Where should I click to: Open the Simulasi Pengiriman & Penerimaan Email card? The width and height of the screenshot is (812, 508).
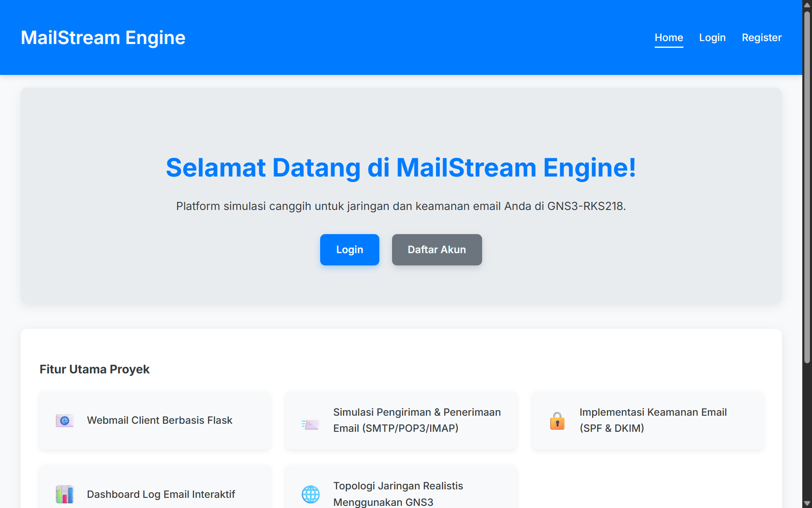(x=401, y=420)
